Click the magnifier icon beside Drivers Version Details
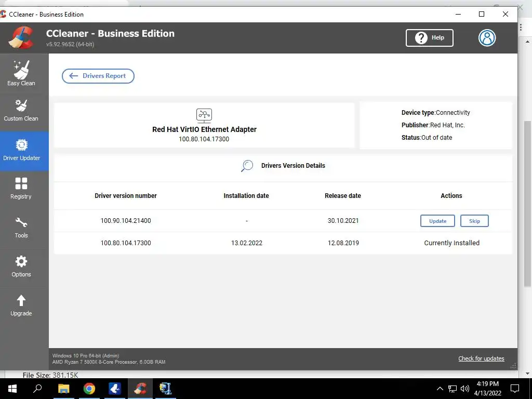Screen dimensions: 532x399 pyautogui.click(x=247, y=166)
